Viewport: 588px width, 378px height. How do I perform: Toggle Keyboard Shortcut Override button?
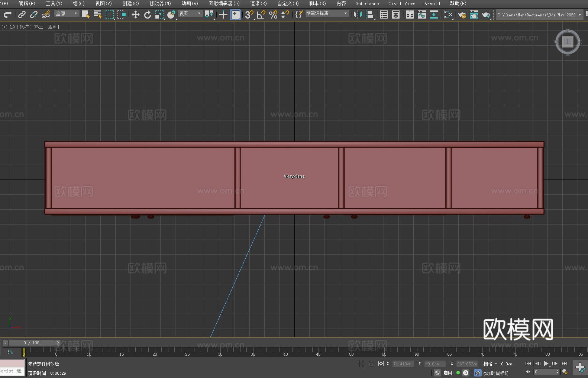pos(235,14)
